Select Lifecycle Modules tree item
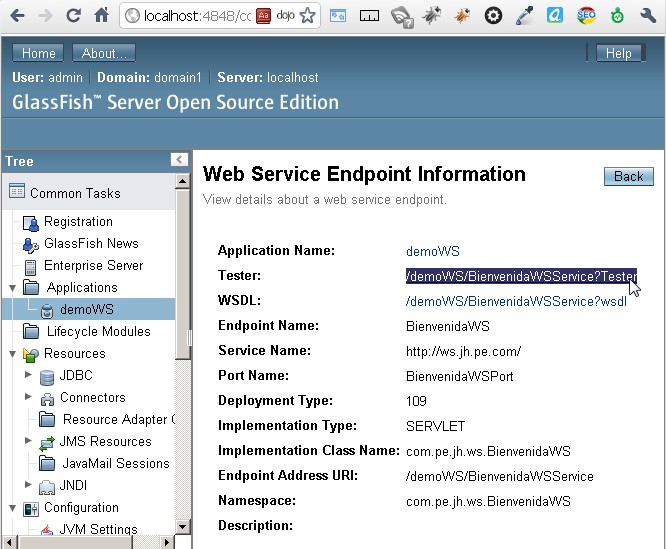This screenshot has width=666, height=549. 99,331
